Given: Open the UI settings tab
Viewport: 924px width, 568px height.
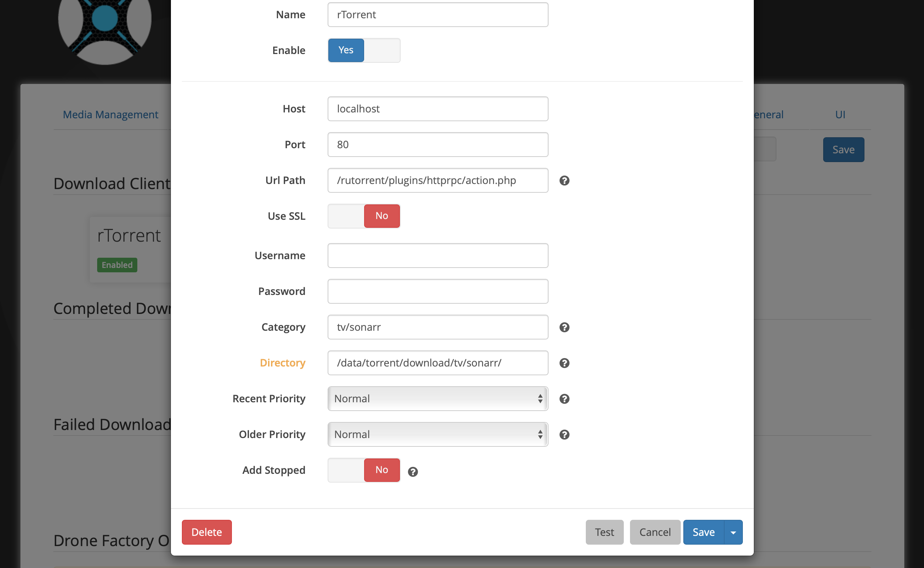Looking at the screenshot, I should 840,115.
